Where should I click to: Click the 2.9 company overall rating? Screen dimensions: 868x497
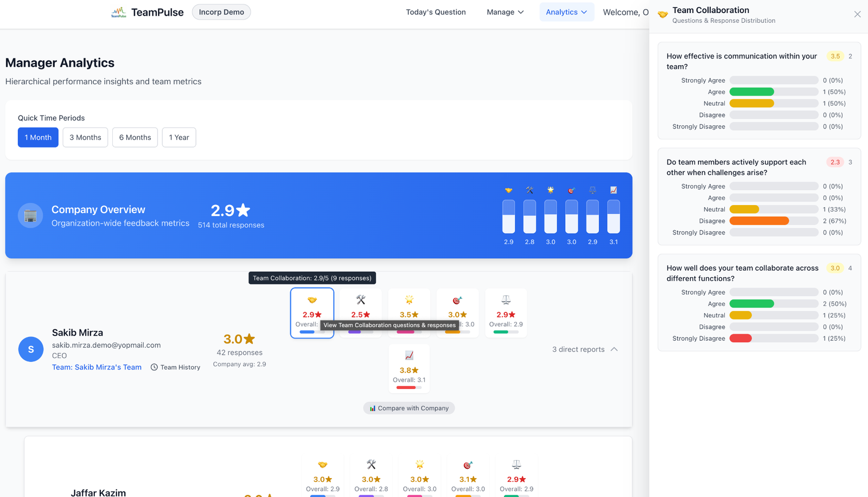(x=231, y=210)
